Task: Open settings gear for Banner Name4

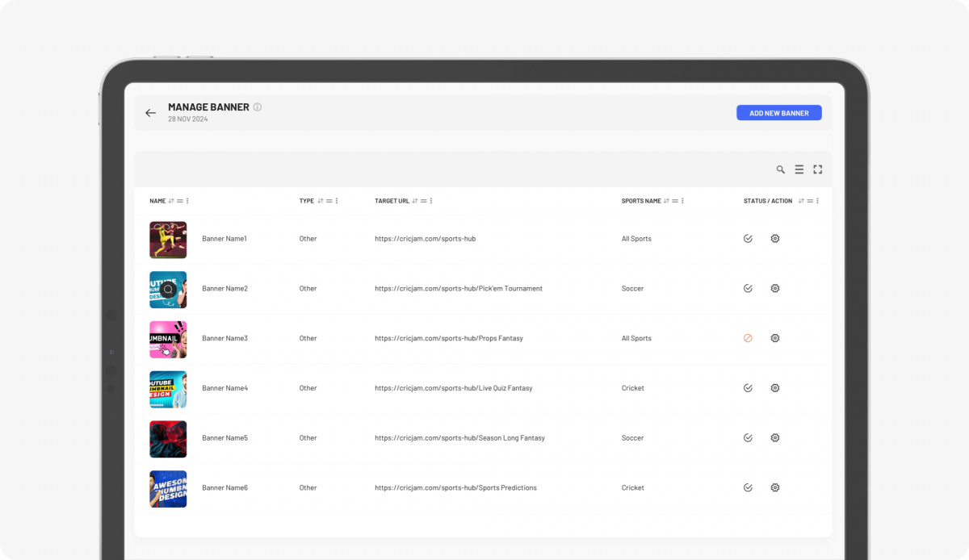Action: pyautogui.click(x=775, y=388)
